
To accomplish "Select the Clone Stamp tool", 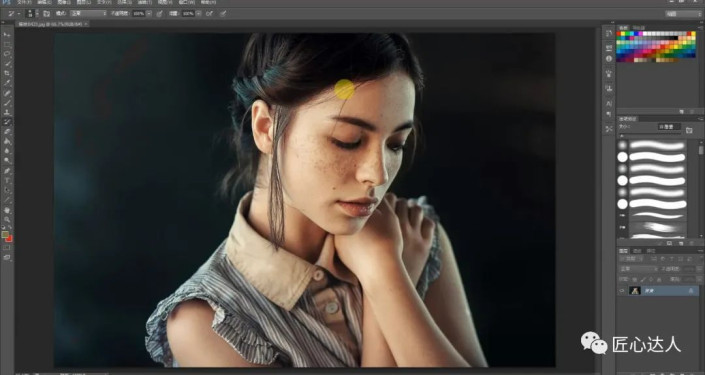I will [x=7, y=112].
